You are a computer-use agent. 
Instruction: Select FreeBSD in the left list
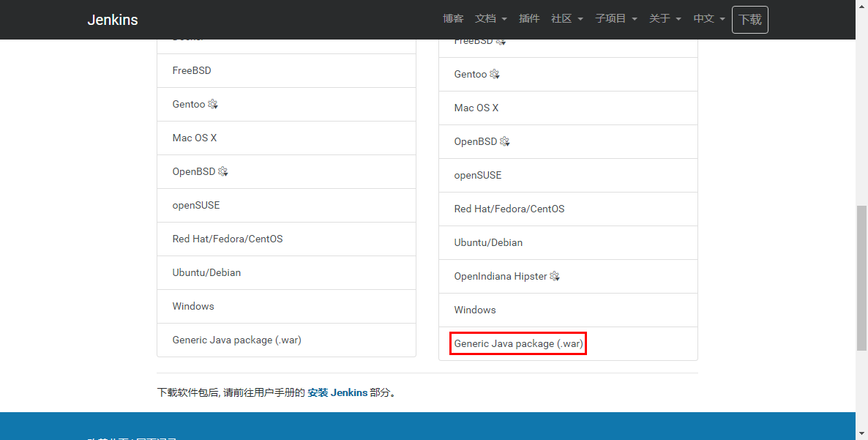[x=286, y=70]
